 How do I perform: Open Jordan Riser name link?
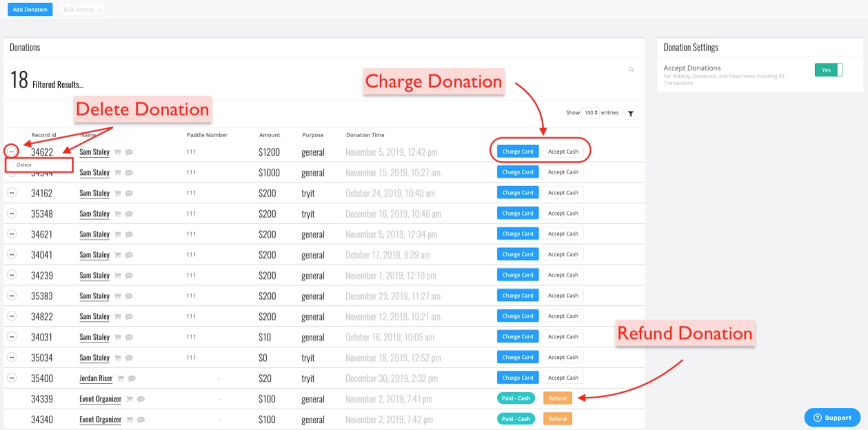coord(96,378)
